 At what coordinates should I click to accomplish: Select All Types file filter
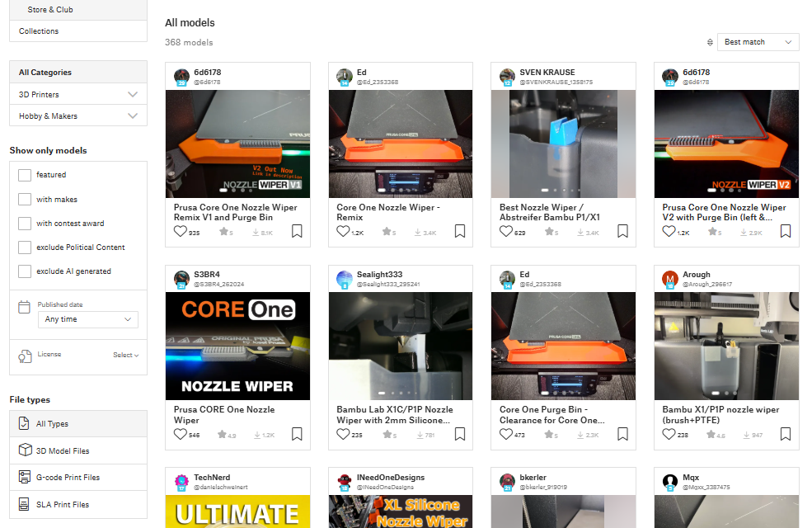(78, 424)
